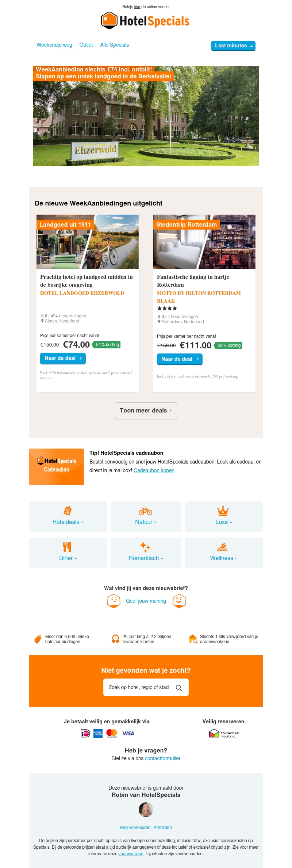Select the Natuur bicycle icon
Screen dimensions: 292x868
pos(145,511)
